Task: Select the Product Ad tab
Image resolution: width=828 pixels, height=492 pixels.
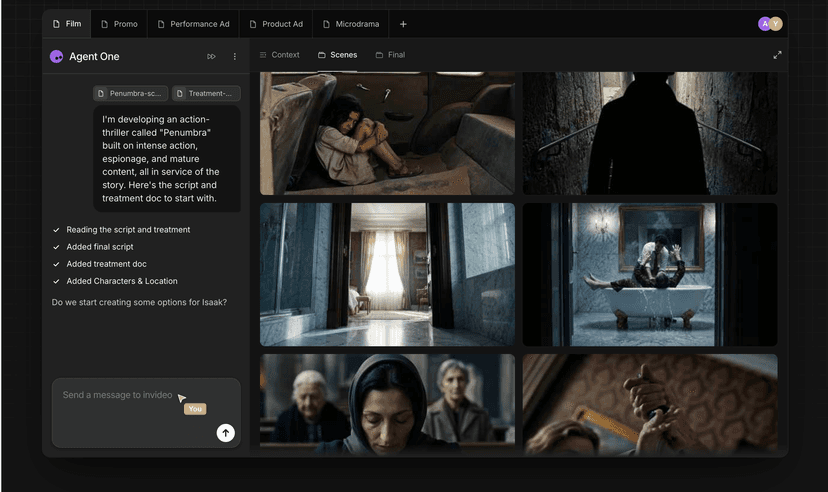Action: tap(276, 24)
